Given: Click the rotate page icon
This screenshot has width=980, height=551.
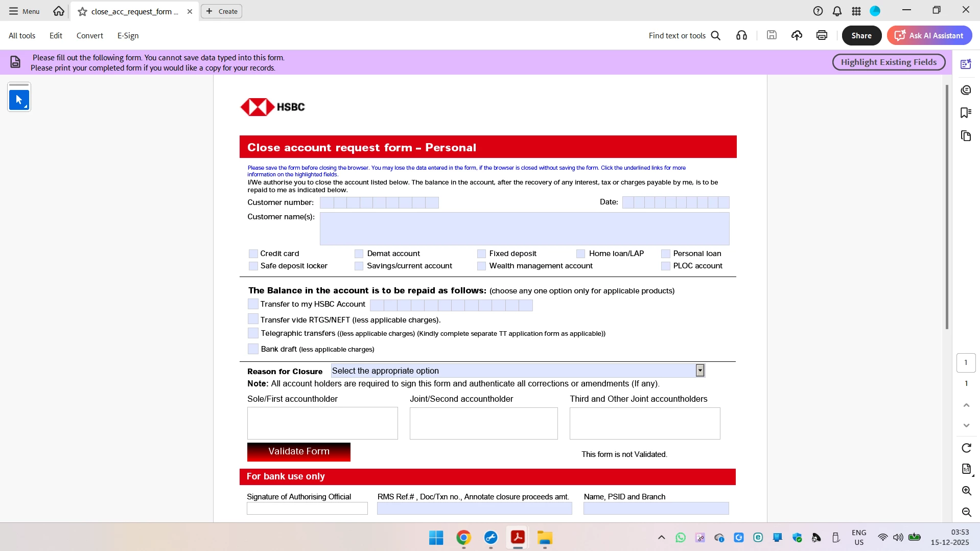Looking at the screenshot, I should 966,448.
